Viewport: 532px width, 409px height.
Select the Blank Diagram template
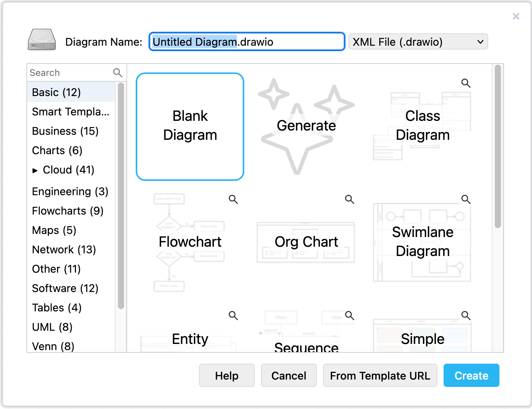190,126
